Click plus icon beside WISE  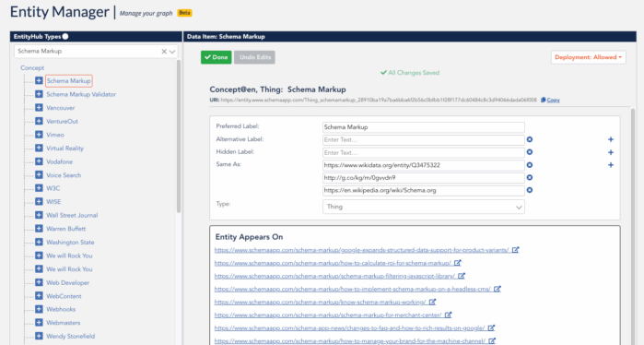click(39, 201)
